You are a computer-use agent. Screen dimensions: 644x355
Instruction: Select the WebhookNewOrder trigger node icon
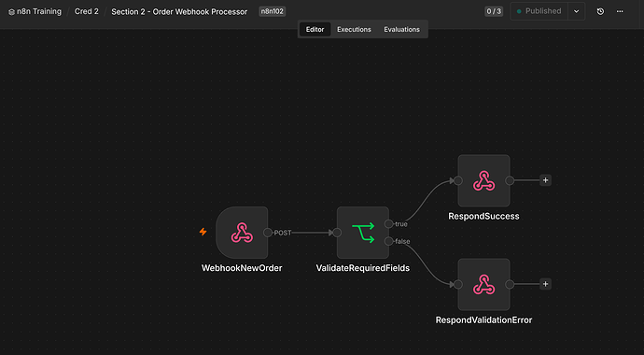[242, 233]
